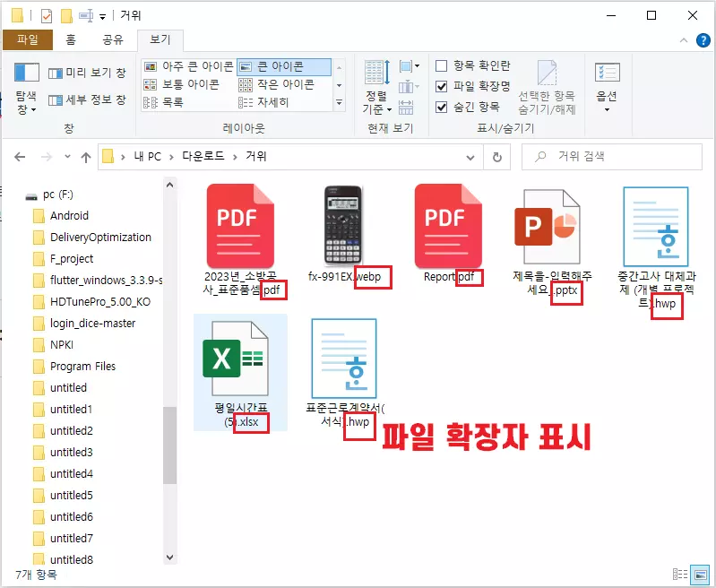Switch to the 공유 ribbon tab

click(113, 39)
